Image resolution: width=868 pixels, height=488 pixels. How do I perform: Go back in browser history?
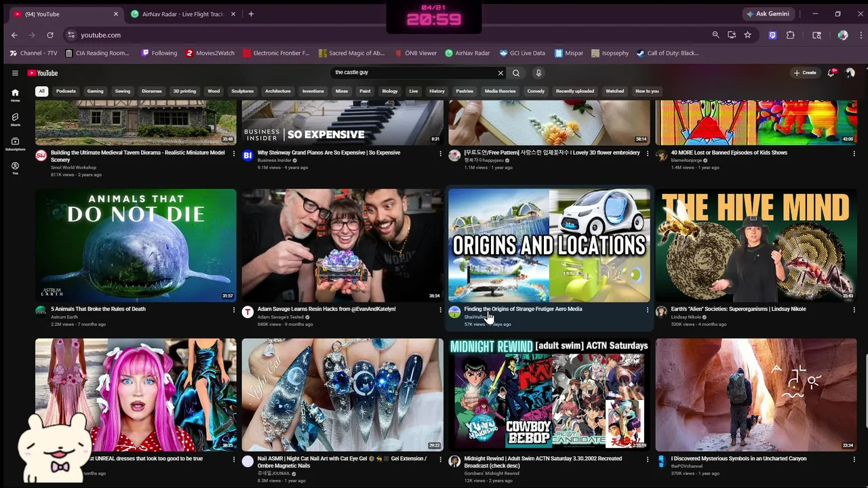tap(14, 35)
